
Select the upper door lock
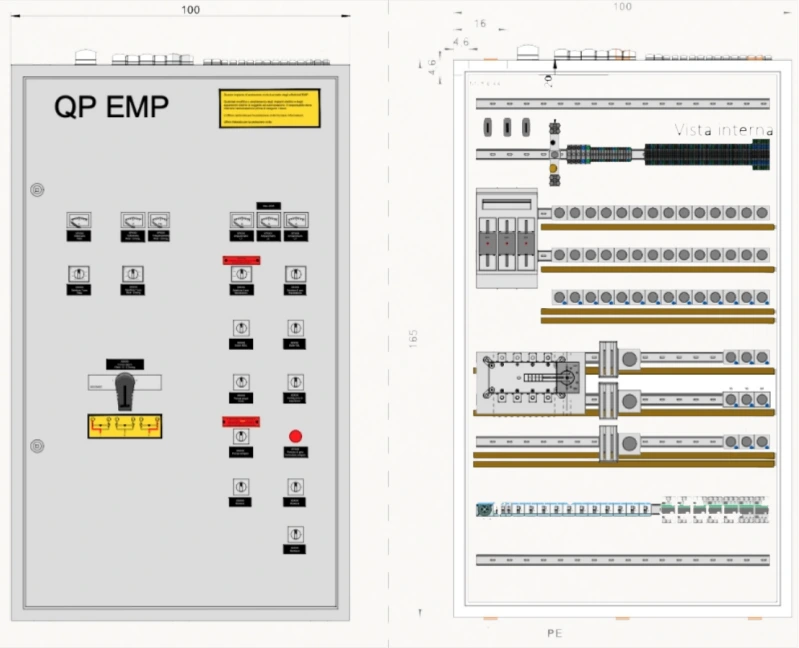(x=37, y=190)
